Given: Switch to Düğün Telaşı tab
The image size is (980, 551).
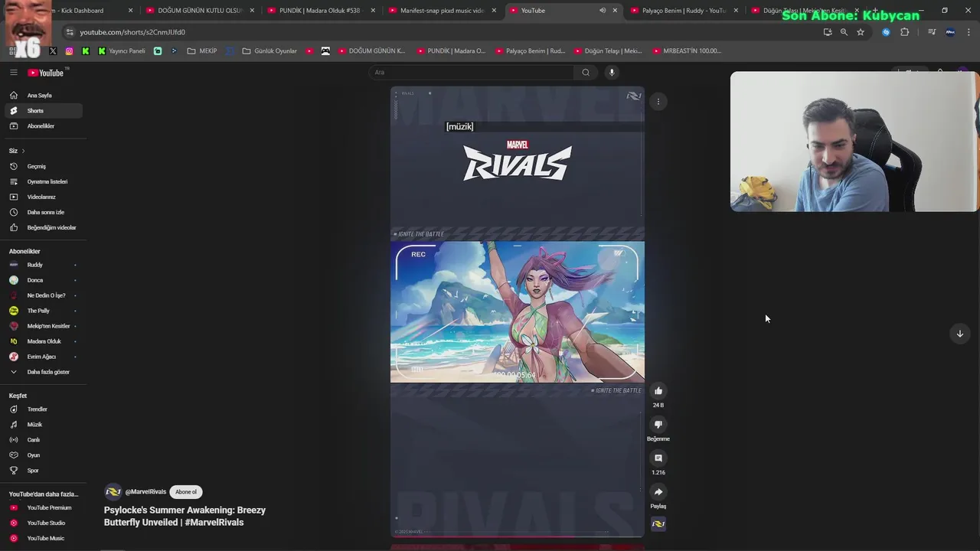Looking at the screenshot, I should coord(804,11).
